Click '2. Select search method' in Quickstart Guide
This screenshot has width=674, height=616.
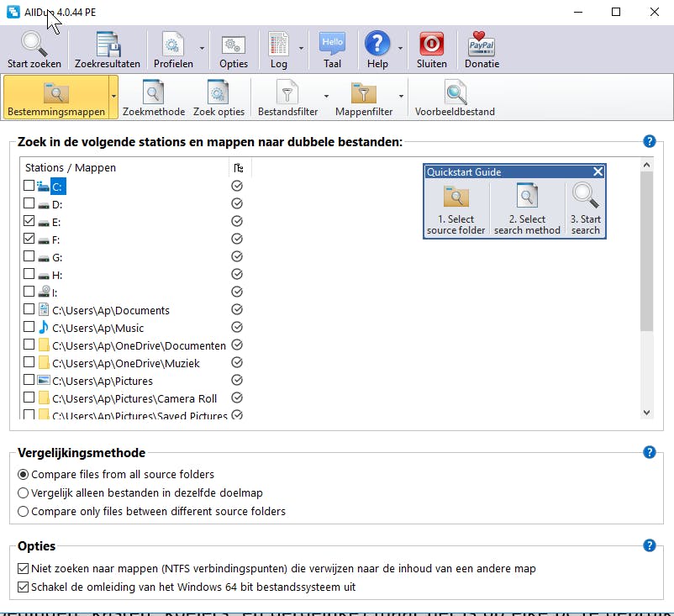[527, 209]
